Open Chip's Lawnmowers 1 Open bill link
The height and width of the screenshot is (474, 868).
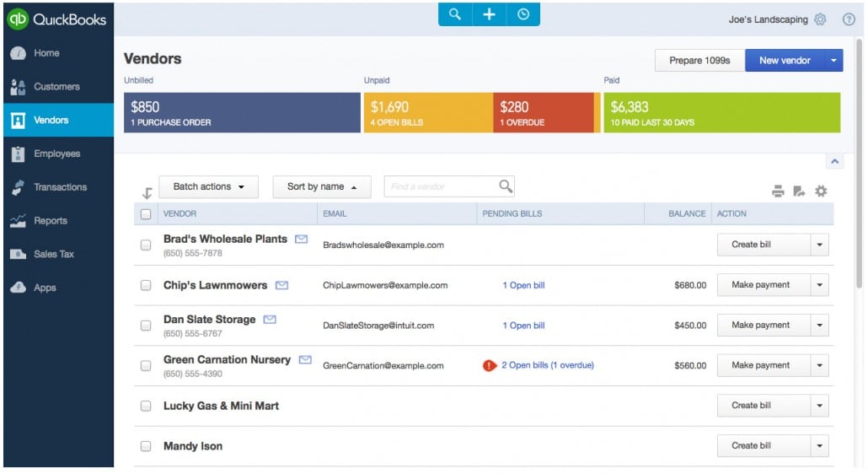pyautogui.click(x=523, y=285)
